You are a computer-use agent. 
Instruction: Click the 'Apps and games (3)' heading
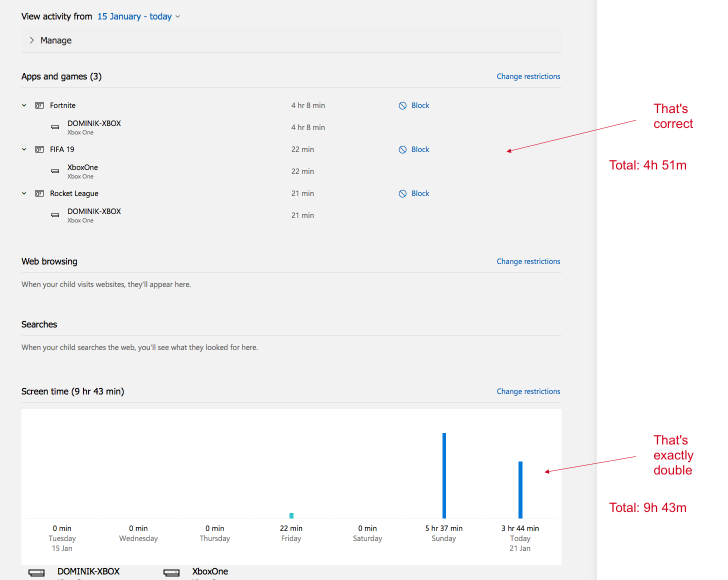tap(61, 76)
